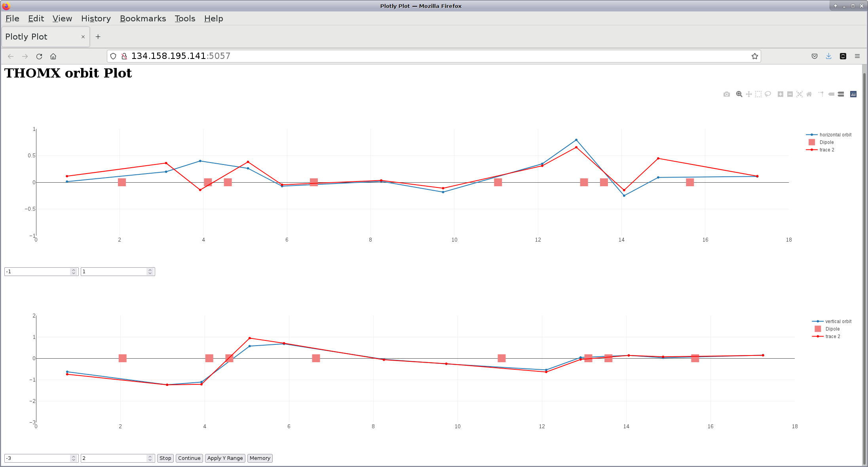Screen dimensions: 868x467
Task: Toggle horizontal orbit trace in legend
Action: point(835,135)
